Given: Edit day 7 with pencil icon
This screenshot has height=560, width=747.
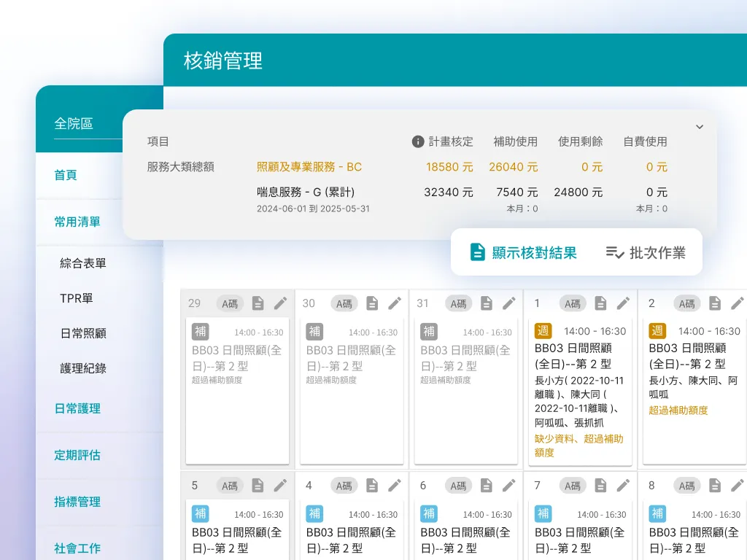Looking at the screenshot, I should tap(624, 485).
